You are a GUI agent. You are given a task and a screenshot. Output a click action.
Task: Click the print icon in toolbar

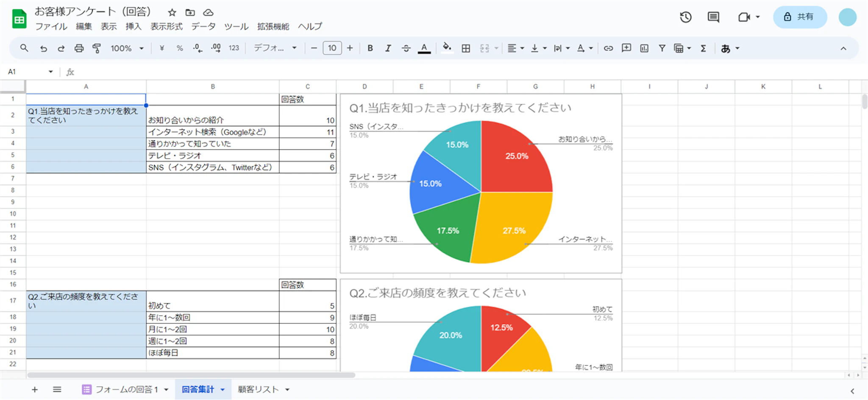[x=79, y=48]
